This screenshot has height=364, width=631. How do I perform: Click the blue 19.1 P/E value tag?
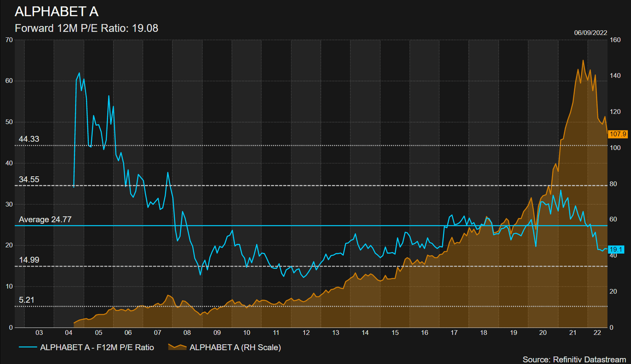point(616,249)
